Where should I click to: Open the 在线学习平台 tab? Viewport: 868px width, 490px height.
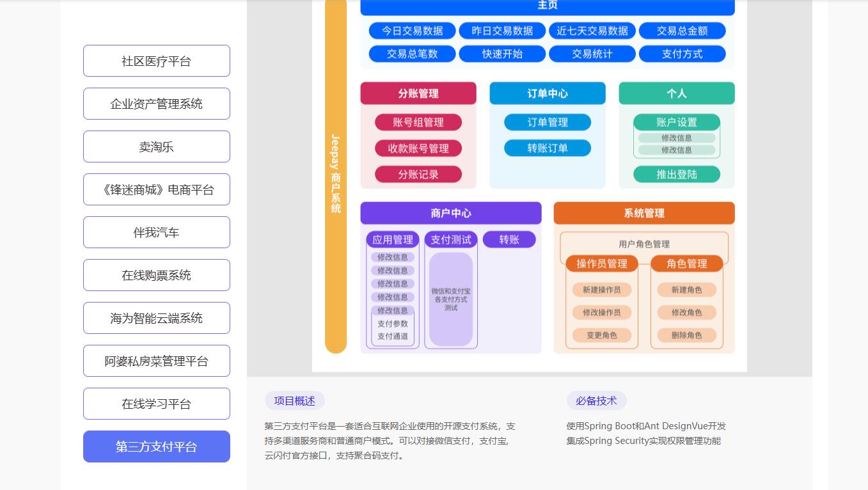pos(156,404)
